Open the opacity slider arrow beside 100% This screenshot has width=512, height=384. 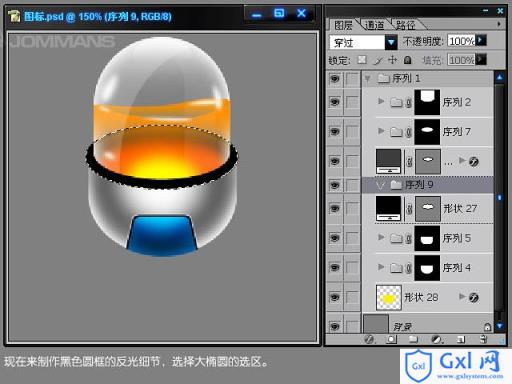[481, 40]
